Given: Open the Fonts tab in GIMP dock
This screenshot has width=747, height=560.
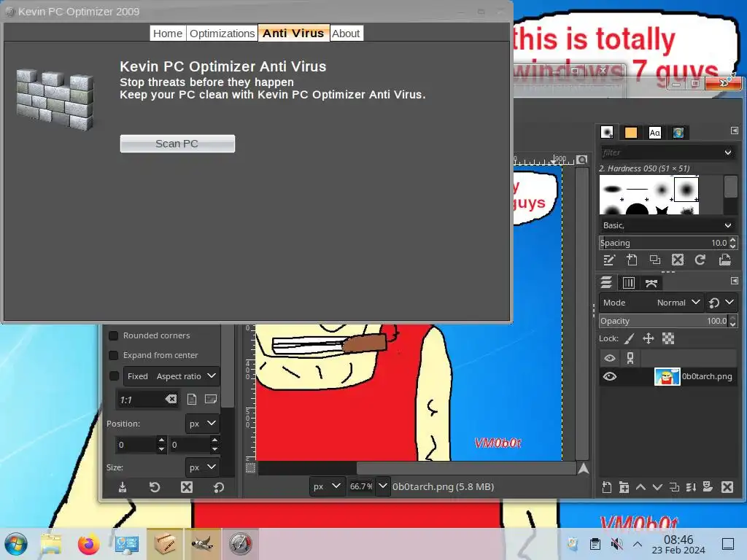Looking at the screenshot, I should [x=654, y=133].
